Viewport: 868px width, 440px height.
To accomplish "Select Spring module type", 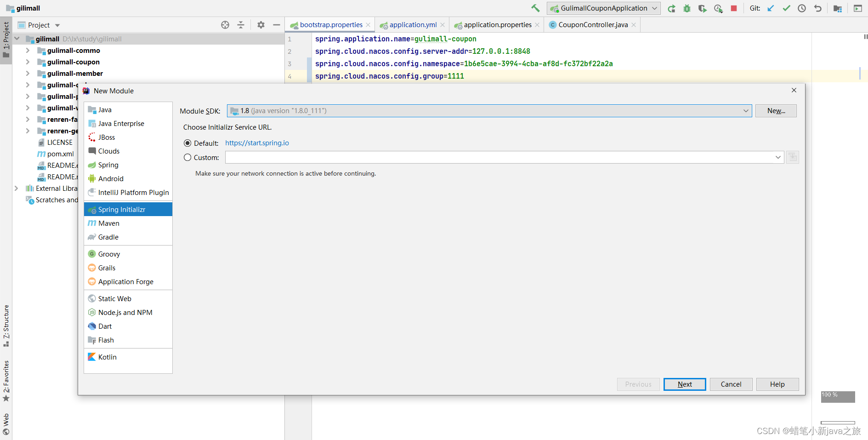I will [x=128, y=165].
